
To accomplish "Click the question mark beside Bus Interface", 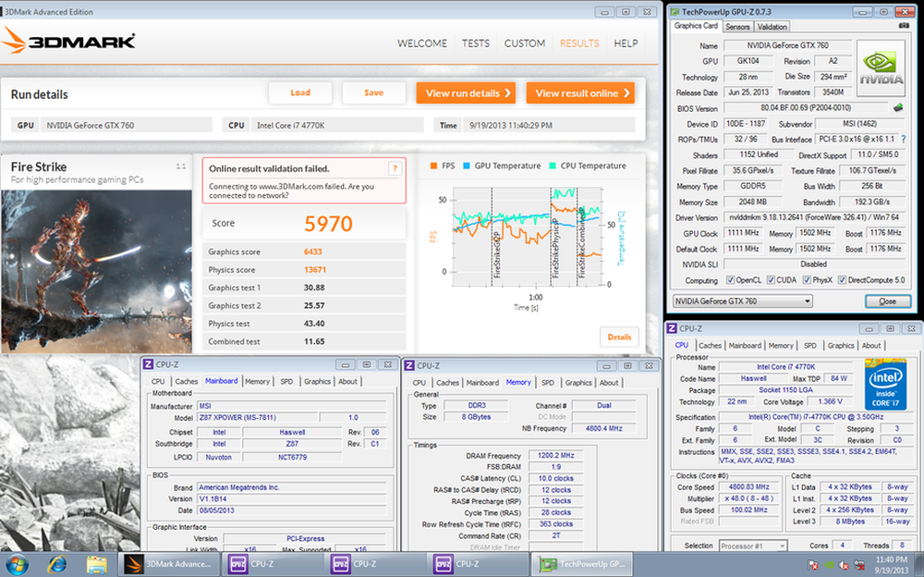I will point(904,140).
